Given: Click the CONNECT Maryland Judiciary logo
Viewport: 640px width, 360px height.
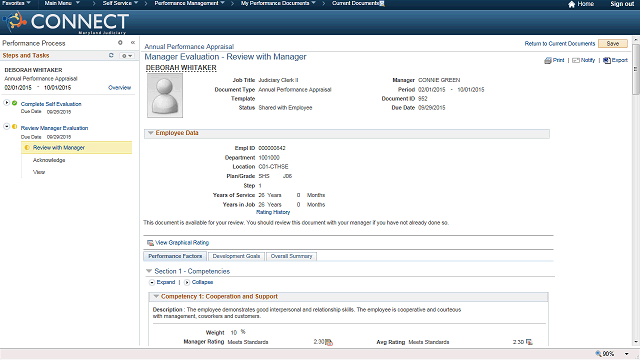Looking at the screenshot, I should click(65, 22).
